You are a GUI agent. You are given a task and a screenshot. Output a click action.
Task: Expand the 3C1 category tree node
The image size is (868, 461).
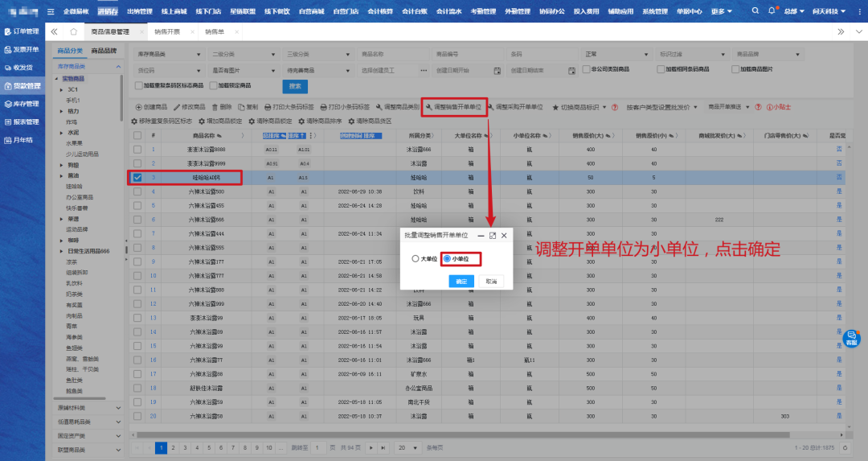click(62, 89)
